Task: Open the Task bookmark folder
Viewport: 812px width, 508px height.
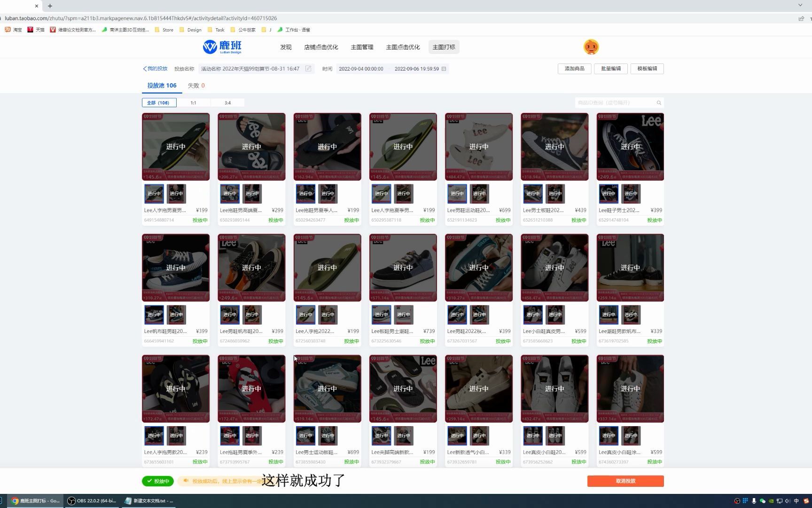Action: [x=216, y=30]
